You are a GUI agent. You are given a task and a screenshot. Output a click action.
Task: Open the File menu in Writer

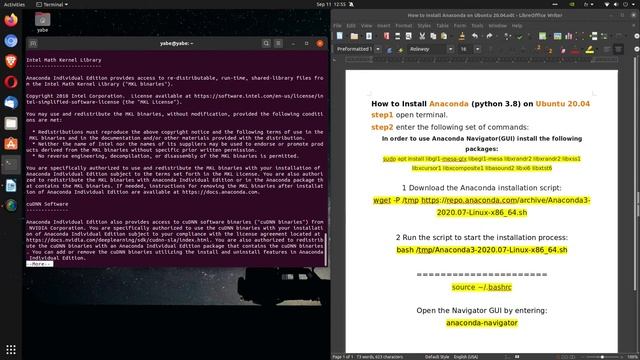337,26
